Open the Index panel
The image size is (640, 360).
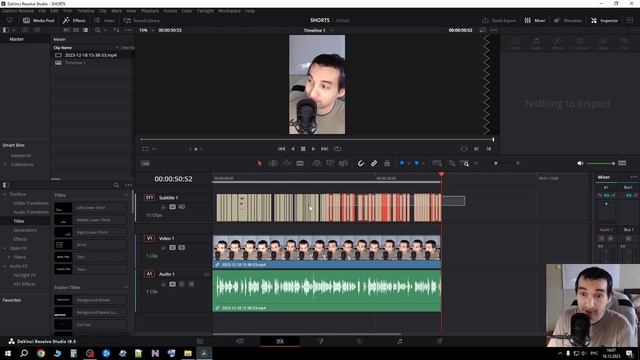pyautogui.click(x=105, y=20)
